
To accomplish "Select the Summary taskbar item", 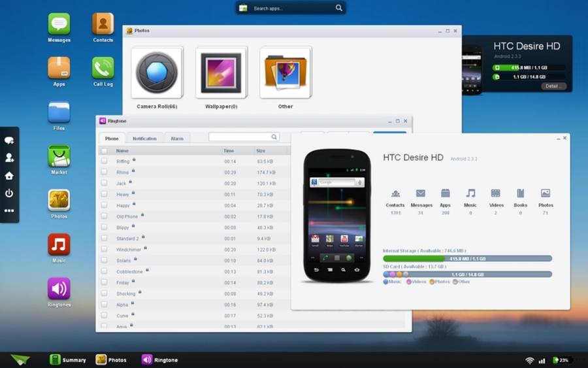I will [x=68, y=360].
